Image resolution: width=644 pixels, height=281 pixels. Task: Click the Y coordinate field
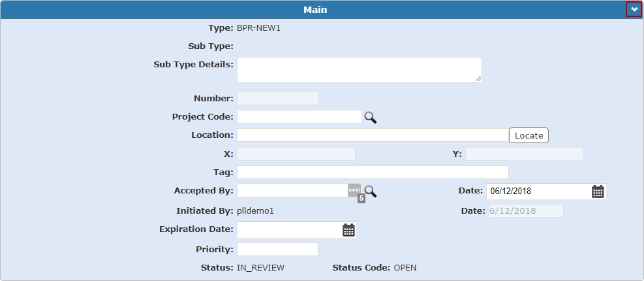pyautogui.click(x=524, y=154)
